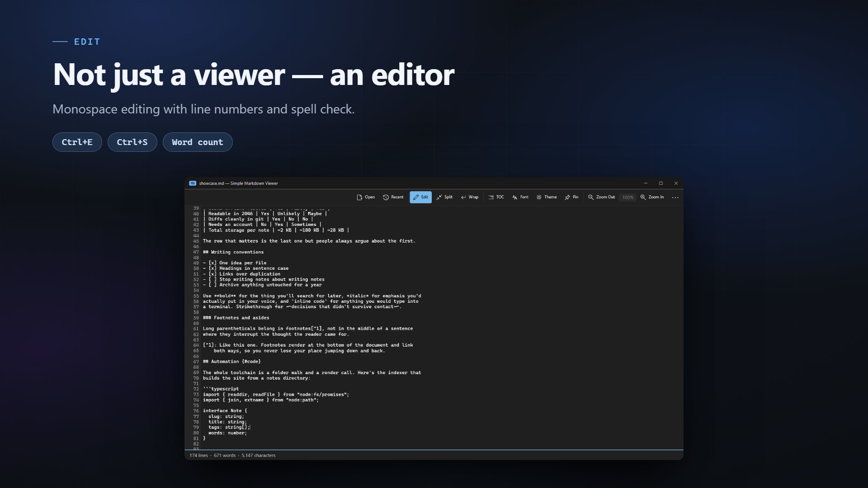This screenshot has height=488, width=868.
Task: Click line number 59 in the gutter
Action: coord(196,318)
